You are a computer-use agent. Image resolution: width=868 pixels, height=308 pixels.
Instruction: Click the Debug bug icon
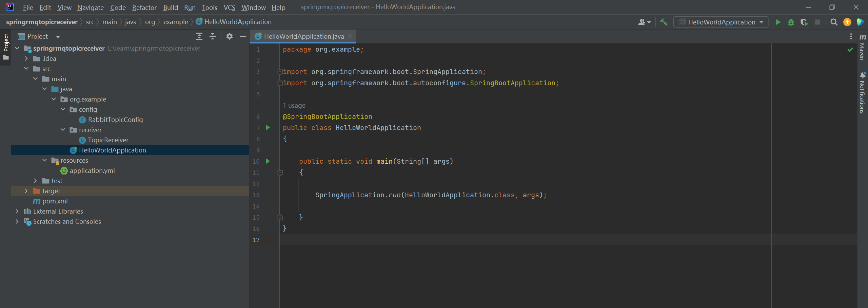[x=791, y=22]
